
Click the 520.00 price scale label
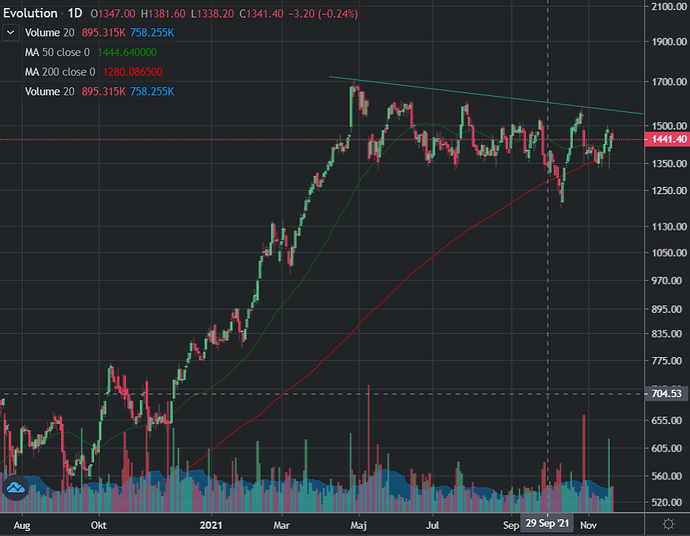click(x=667, y=502)
